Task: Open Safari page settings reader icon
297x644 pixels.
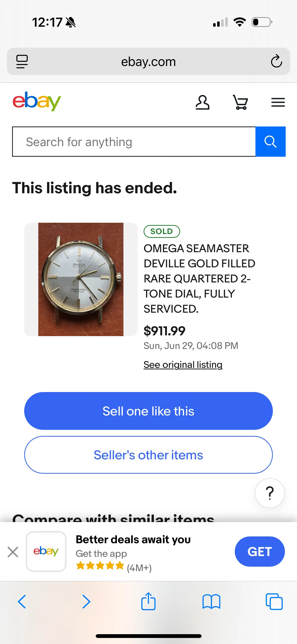Action: point(22,61)
